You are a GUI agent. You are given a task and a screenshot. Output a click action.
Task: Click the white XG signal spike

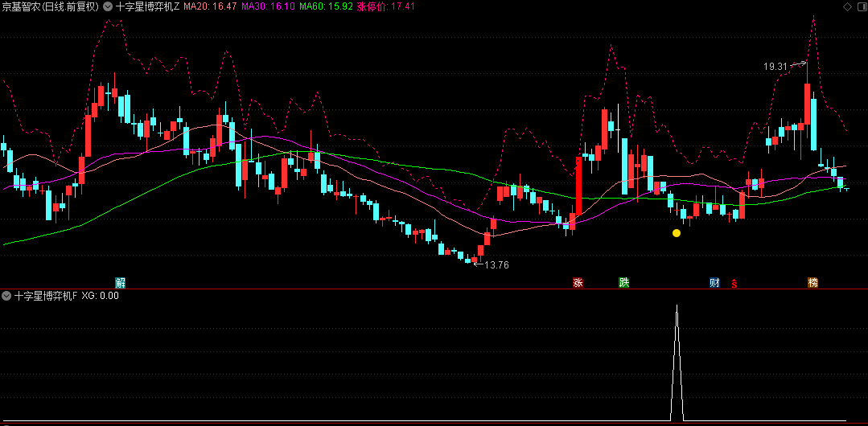click(677, 363)
